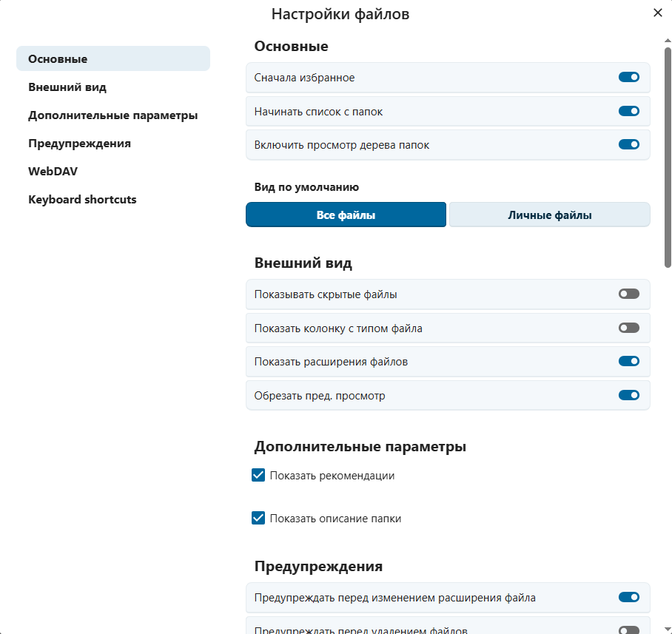Disable "Начинать список с папок" switch
Image resolution: width=672 pixels, height=634 pixels.
pos(628,112)
